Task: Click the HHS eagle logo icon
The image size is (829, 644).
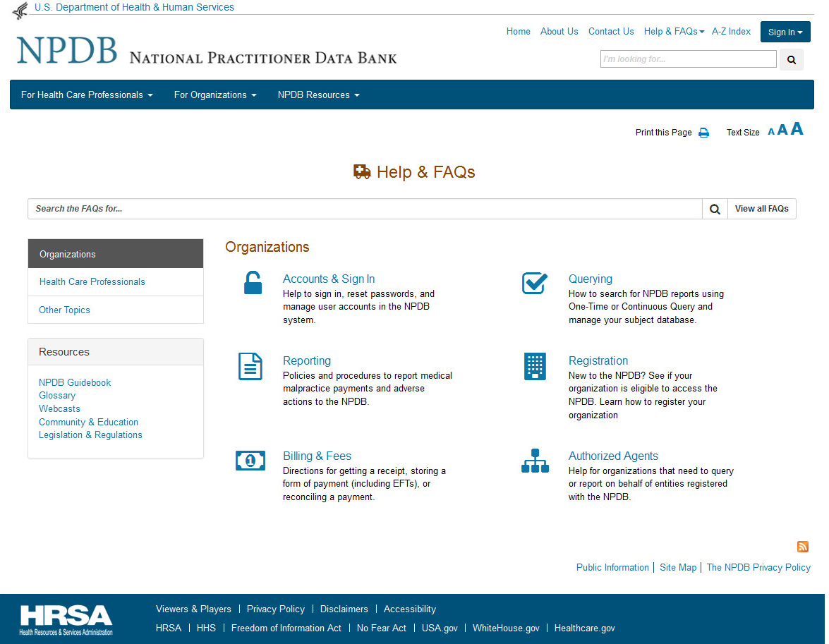Action: (20, 10)
